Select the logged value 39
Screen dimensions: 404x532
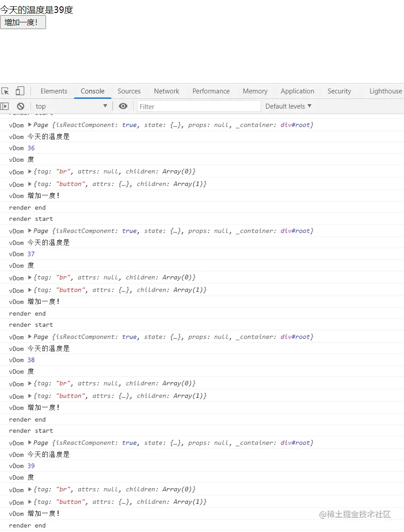point(31,465)
